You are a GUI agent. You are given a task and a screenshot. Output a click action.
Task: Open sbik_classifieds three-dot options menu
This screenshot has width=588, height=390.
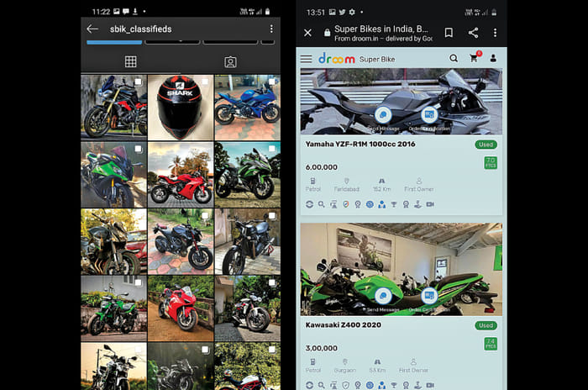(x=270, y=29)
